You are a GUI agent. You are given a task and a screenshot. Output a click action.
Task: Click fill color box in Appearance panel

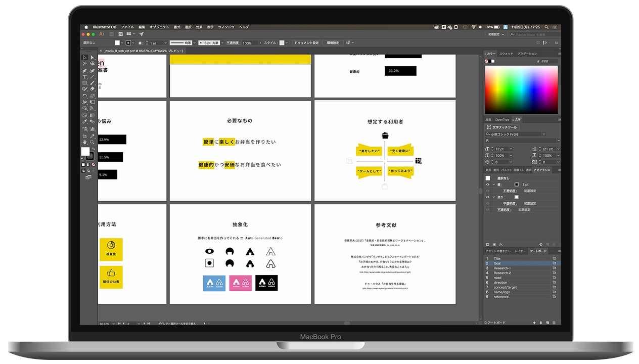516,197
